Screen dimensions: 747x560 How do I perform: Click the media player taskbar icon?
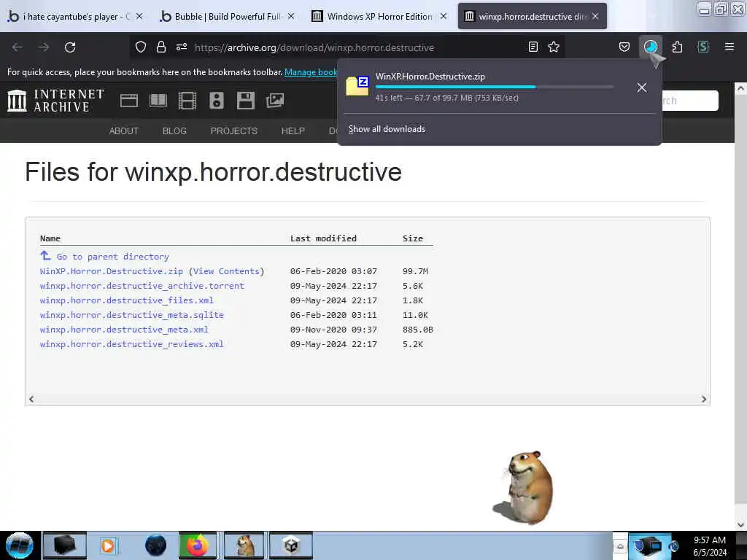109,545
